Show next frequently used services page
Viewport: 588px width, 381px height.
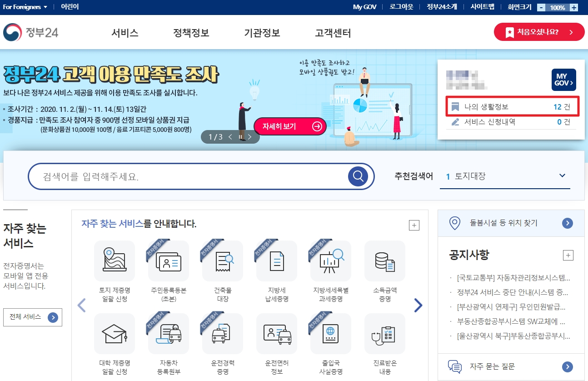418,306
